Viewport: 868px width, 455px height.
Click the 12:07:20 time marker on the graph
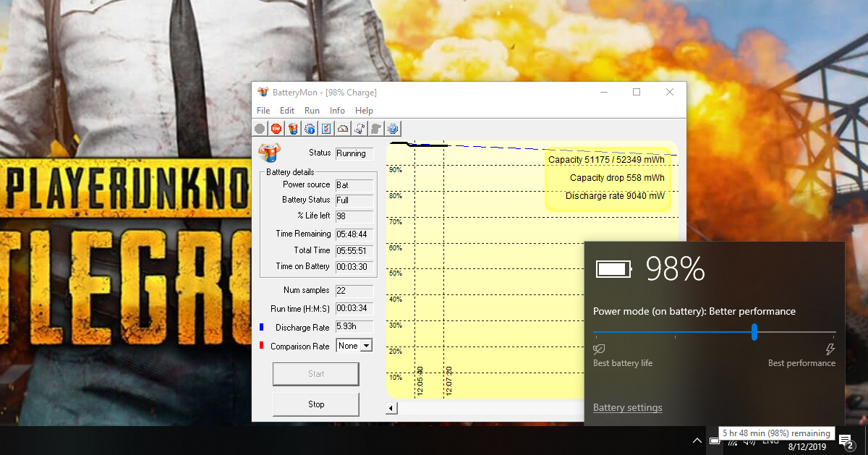point(449,380)
